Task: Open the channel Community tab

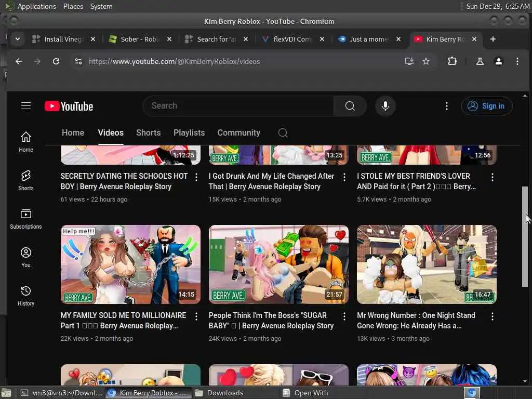Action: [x=239, y=132]
